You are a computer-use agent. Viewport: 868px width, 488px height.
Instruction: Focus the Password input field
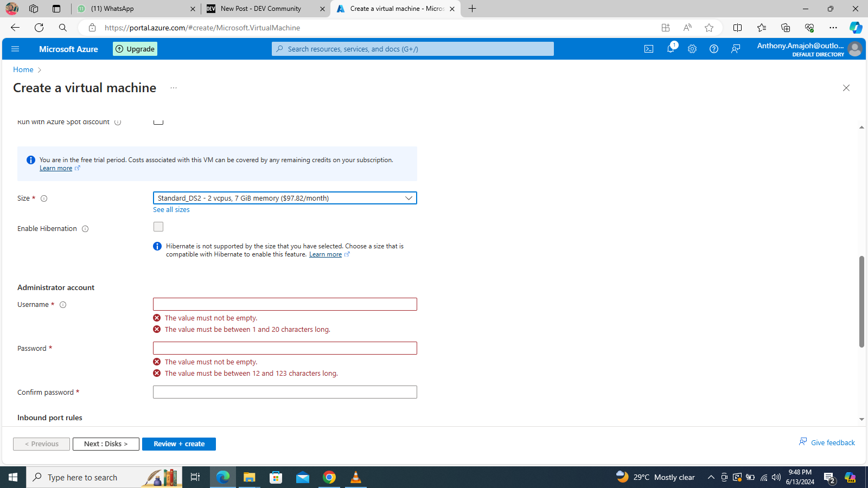(285, 348)
